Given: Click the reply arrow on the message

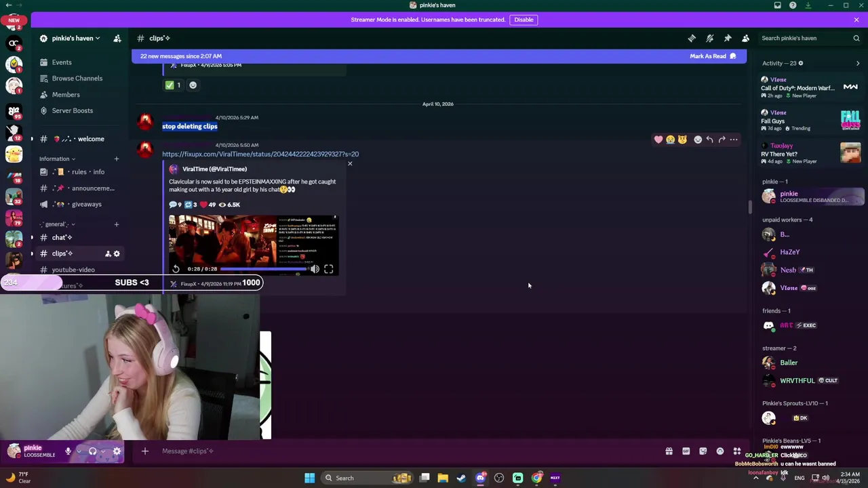Looking at the screenshot, I should tap(709, 140).
